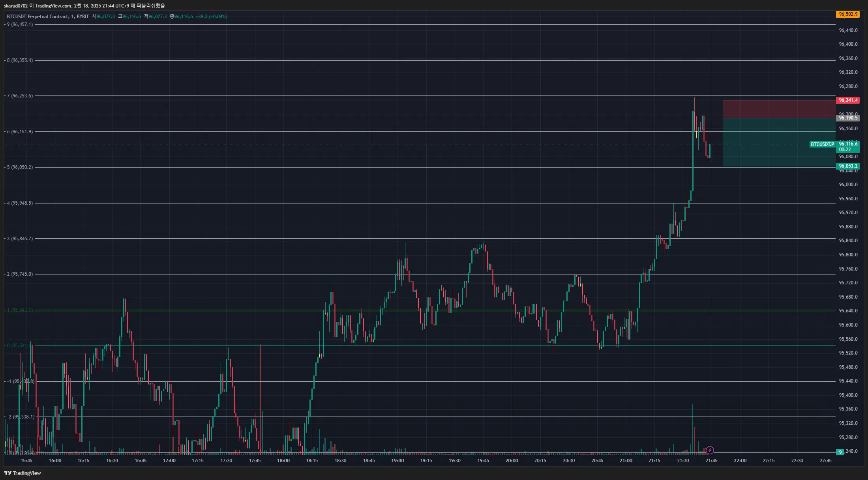Click the '+39.3 (+0.04%)' change value
Image resolution: width=868 pixels, height=480 pixels.
(x=211, y=17)
